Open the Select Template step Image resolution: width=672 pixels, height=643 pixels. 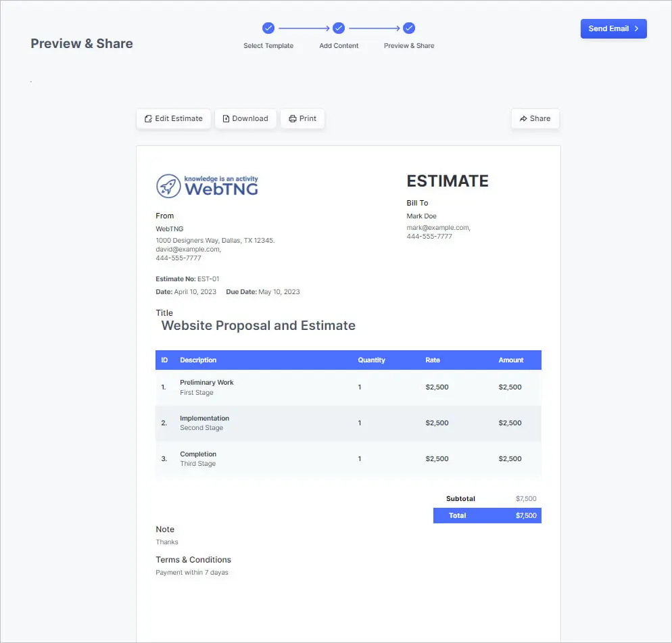tap(268, 45)
